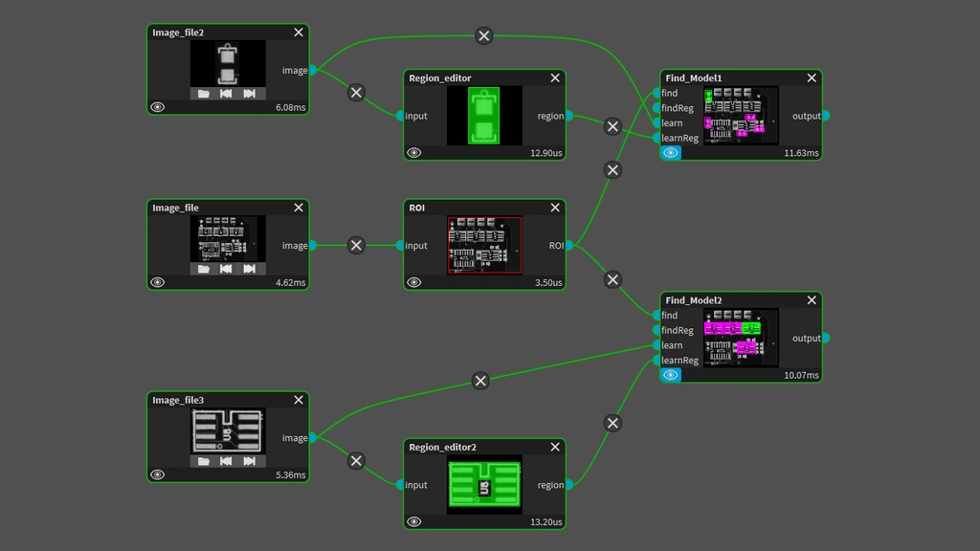
Task: Skip to next image in Image_file2
Action: (250, 94)
